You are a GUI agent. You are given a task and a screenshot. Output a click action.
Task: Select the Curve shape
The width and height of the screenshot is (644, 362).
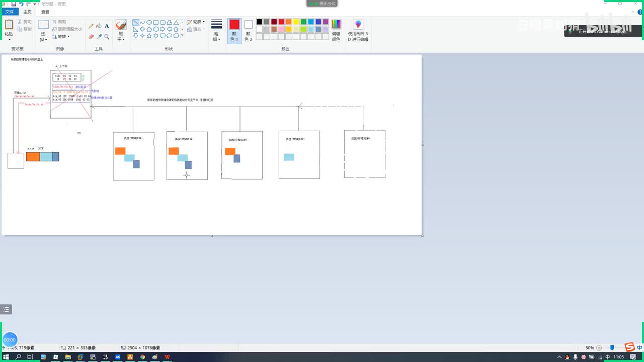click(142, 23)
